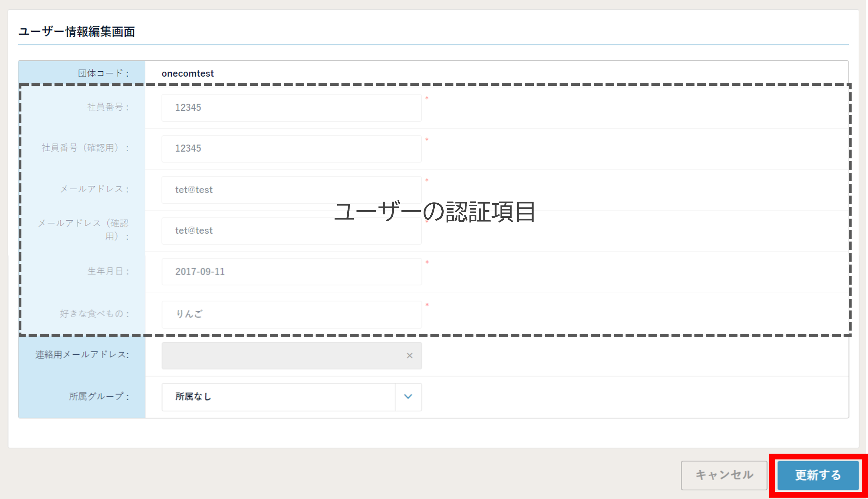Clear the 連絡用メールアドレス field with X icon
This screenshot has width=868, height=499.
[x=409, y=356]
